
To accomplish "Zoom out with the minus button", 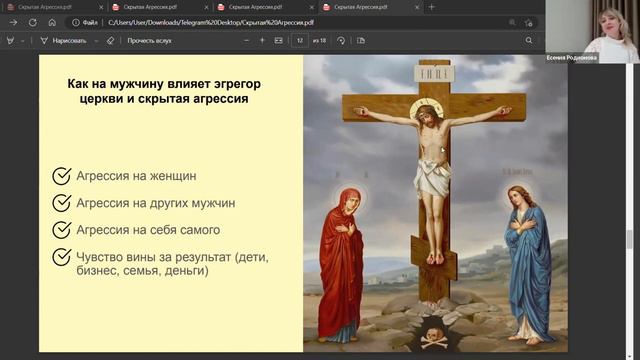I will point(246,40).
